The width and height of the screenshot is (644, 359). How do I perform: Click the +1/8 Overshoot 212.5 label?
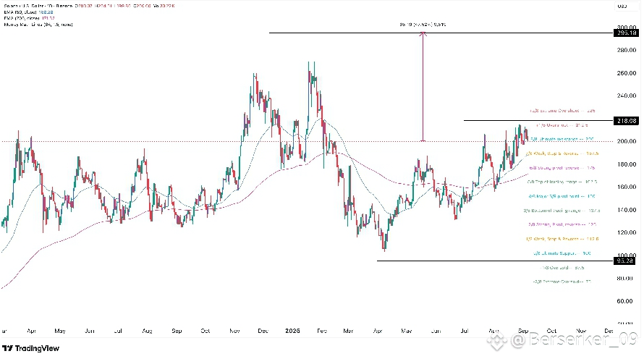click(562, 125)
